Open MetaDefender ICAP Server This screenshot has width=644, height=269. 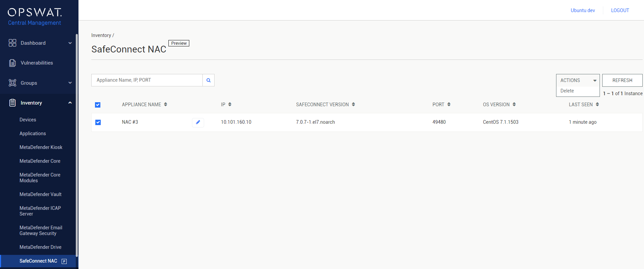(40, 211)
